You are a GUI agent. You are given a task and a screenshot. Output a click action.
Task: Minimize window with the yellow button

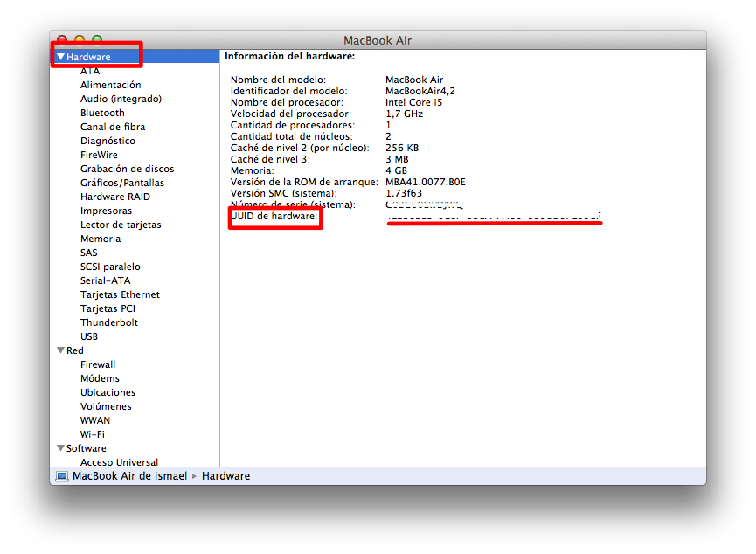80,39
